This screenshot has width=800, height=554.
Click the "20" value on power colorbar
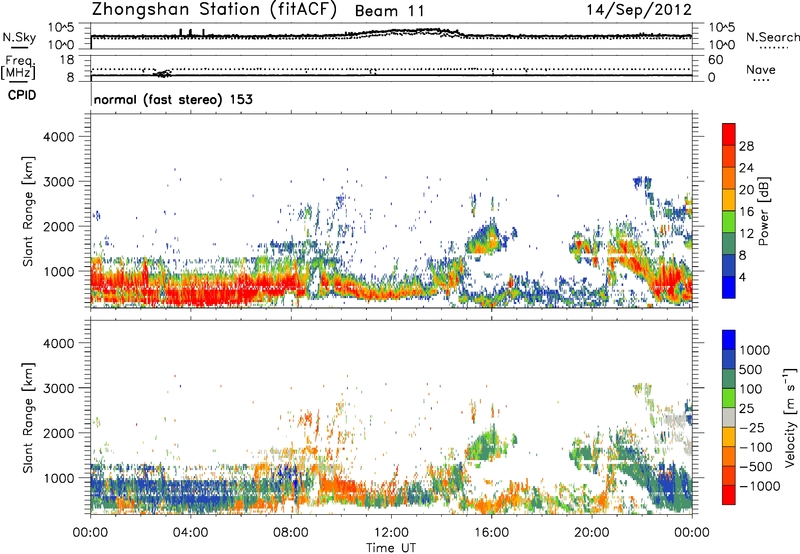pos(746,190)
